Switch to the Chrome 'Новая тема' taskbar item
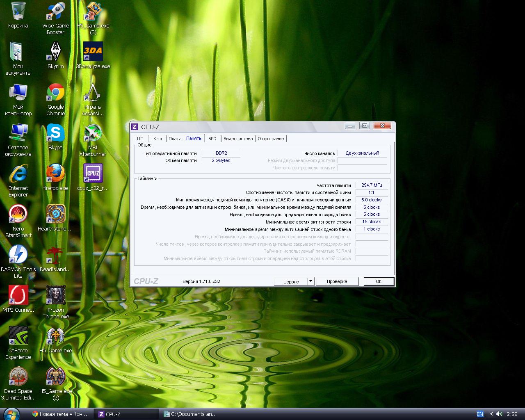 pos(60,414)
